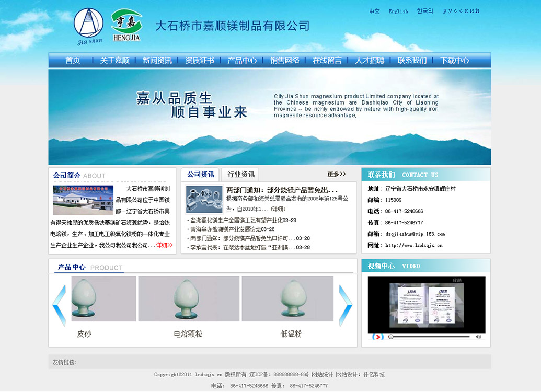Open the 下载中心 navigation item
The width and height of the screenshot is (541, 392).
coord(454,60)
